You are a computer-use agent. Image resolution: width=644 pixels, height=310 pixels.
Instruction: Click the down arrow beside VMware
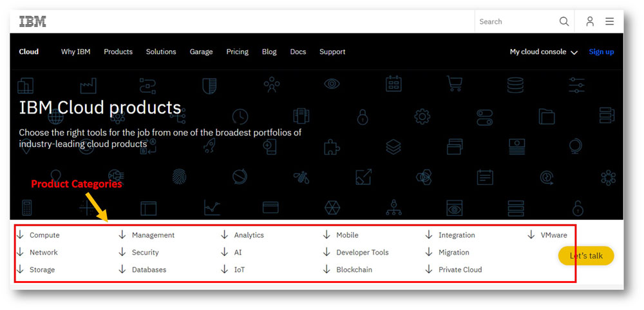click(531, 235)
